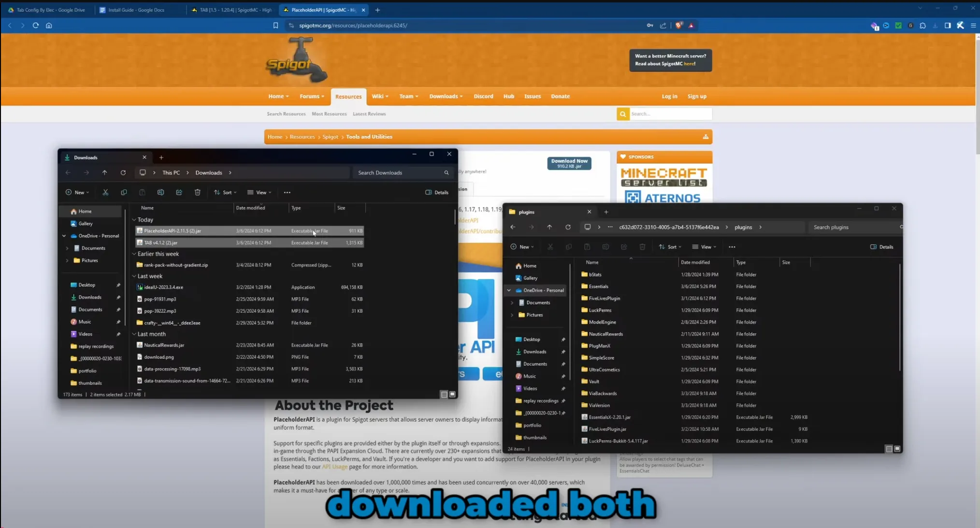
Task: Refresh the Downloads explorer window
Action: click(123, 173)
